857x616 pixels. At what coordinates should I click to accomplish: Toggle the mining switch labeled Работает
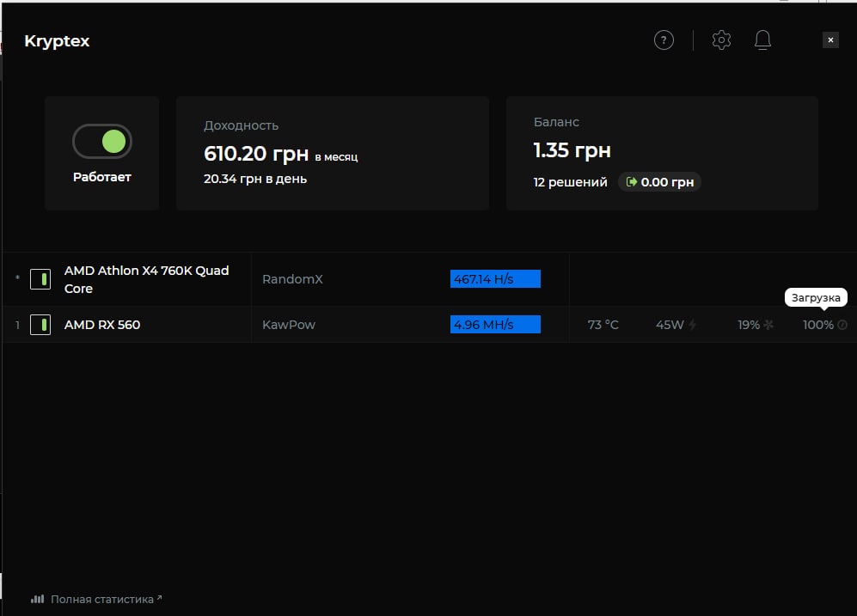102,142
